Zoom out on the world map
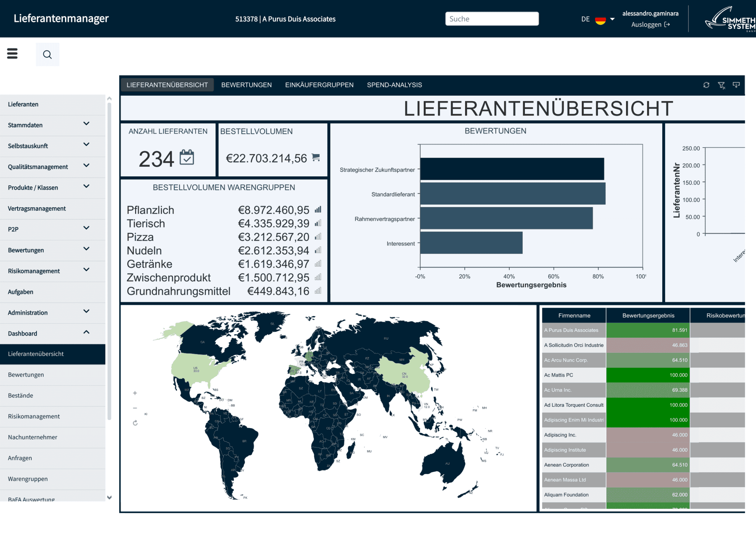 (135, 408)
